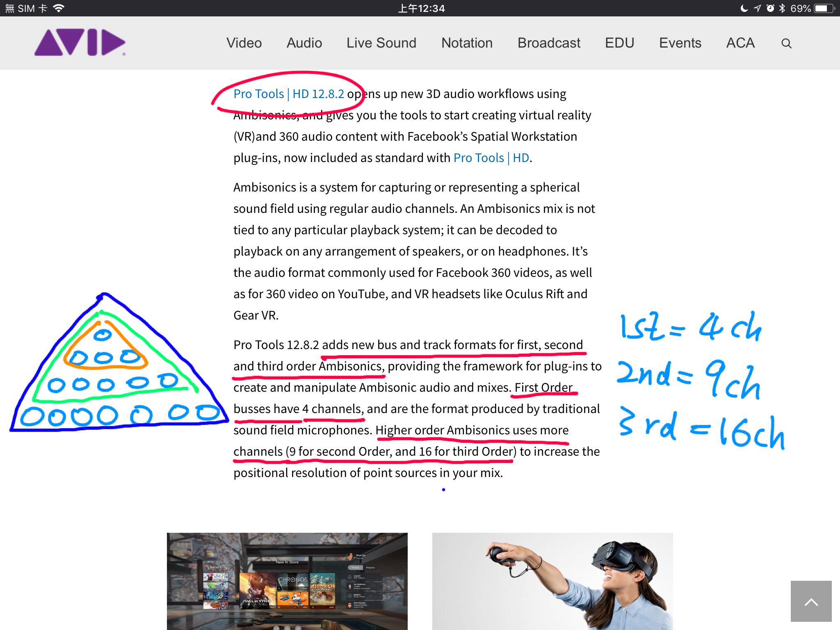Open the Audio menu
Image resolution: width=840 pixels, height=630 pixels.
[304, 43]
